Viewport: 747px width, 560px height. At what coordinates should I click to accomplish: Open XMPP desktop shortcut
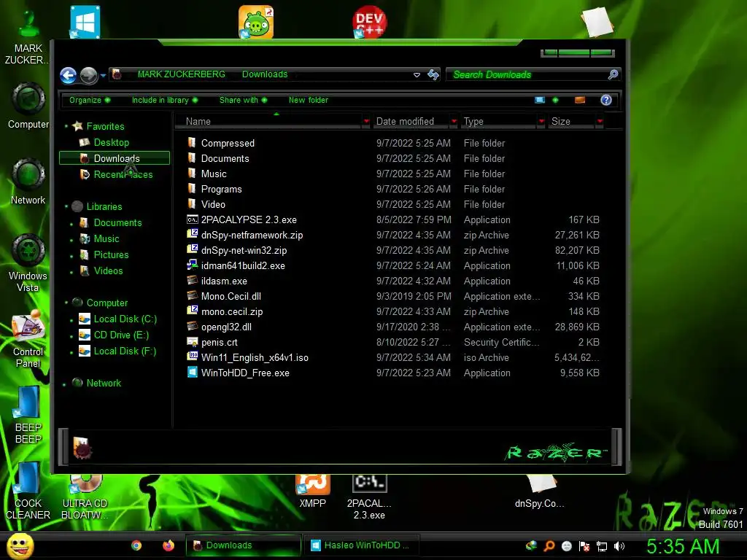(312, 491)
